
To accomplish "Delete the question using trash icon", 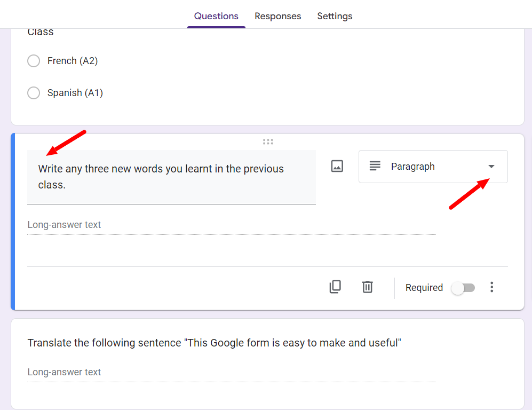I will click(368, 287).
